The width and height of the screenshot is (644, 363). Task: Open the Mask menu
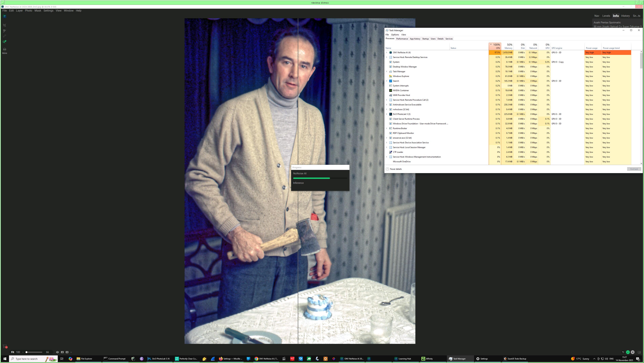pos(38,11)
